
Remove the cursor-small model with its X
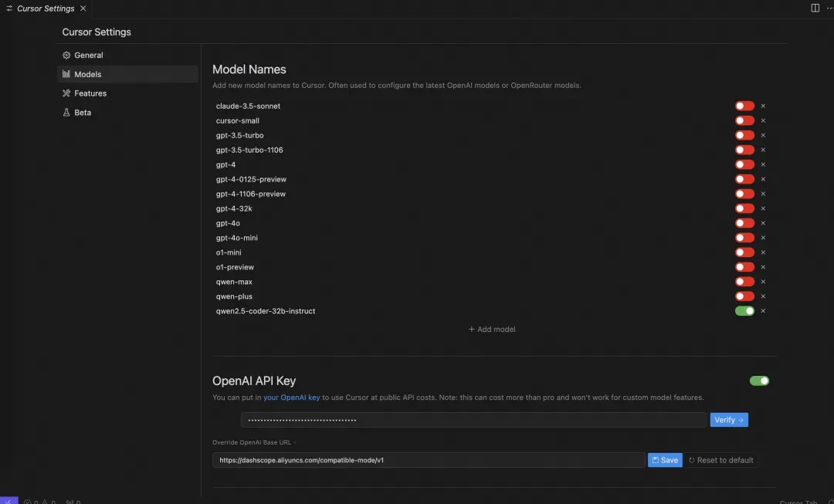(763, 120)
